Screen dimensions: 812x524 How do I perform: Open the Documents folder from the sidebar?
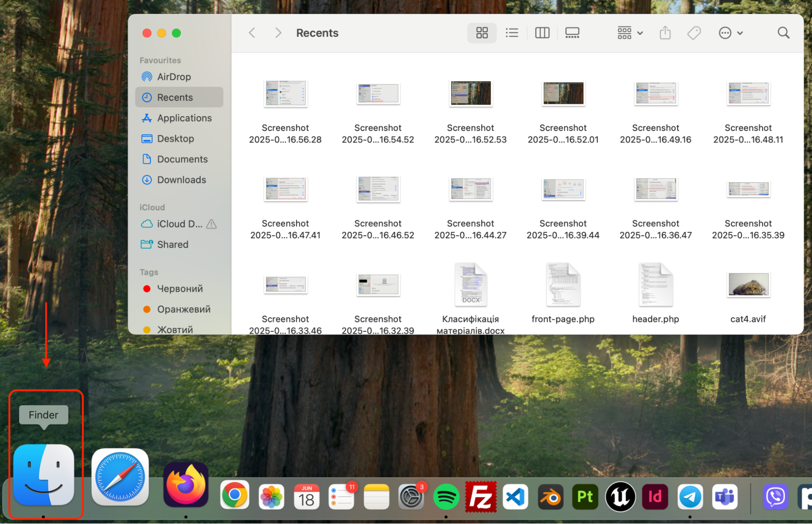click(x=182, y=159)
